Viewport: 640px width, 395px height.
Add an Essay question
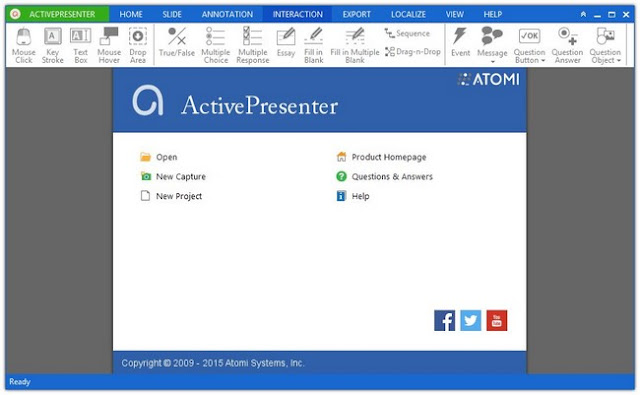pos(286,42)
